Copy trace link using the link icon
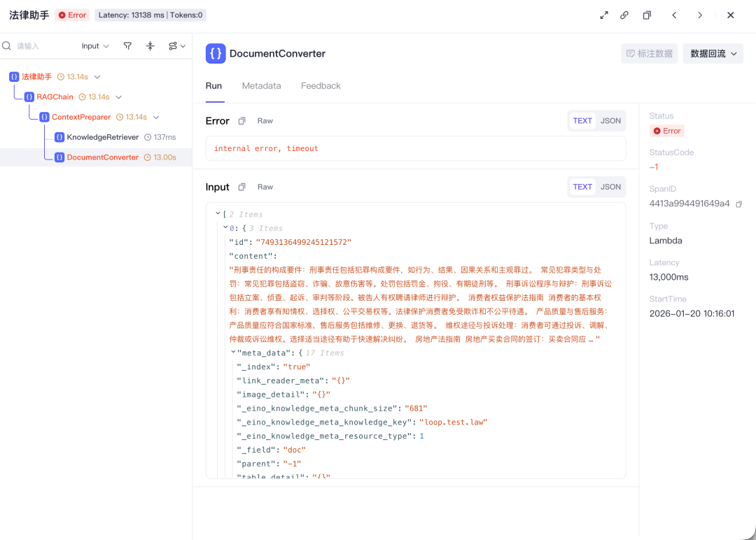756x540 pixels. (624, 15)
